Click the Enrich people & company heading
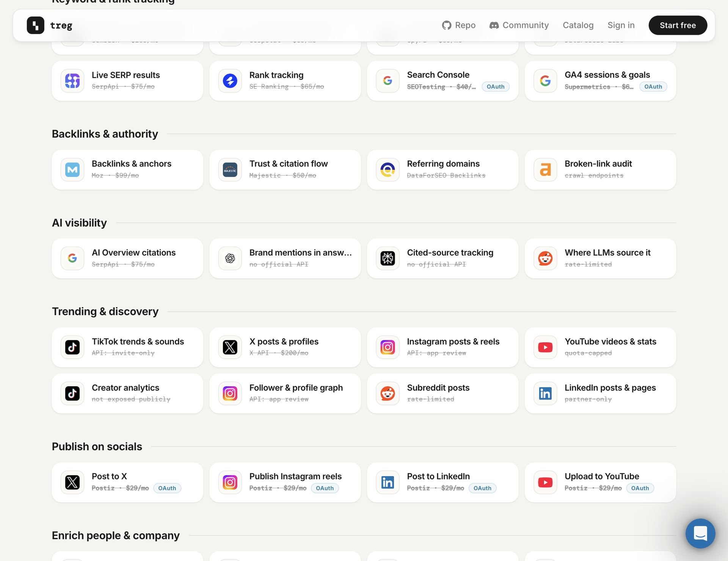728x561 pixels. coord(116,536)
